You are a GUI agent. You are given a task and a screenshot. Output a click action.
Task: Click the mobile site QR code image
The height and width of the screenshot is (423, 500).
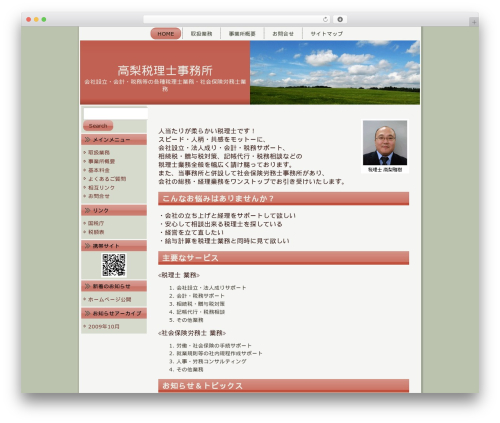114,265
